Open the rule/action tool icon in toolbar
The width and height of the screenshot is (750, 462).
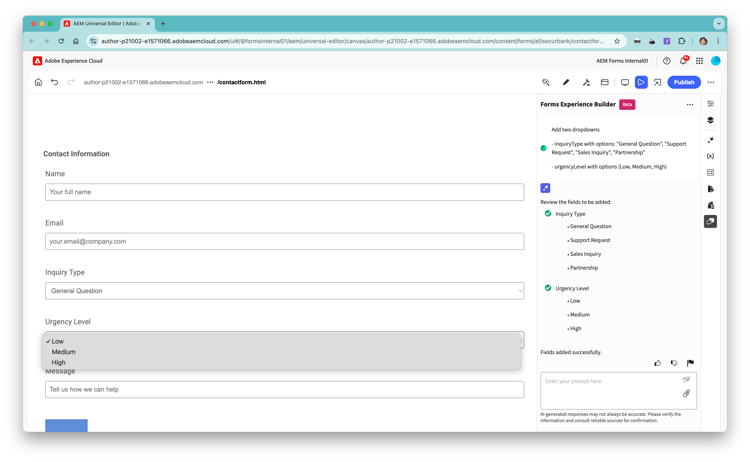tap(586, 82)
